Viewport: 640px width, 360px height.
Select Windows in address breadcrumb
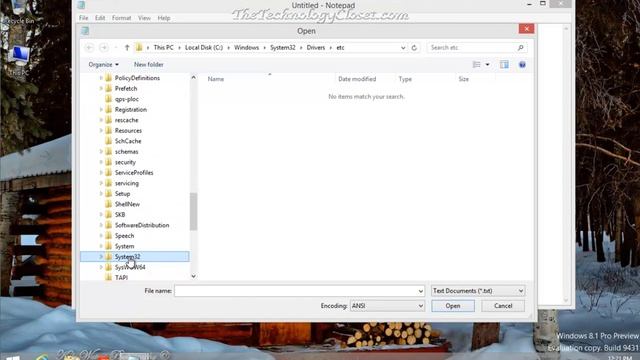246,48
